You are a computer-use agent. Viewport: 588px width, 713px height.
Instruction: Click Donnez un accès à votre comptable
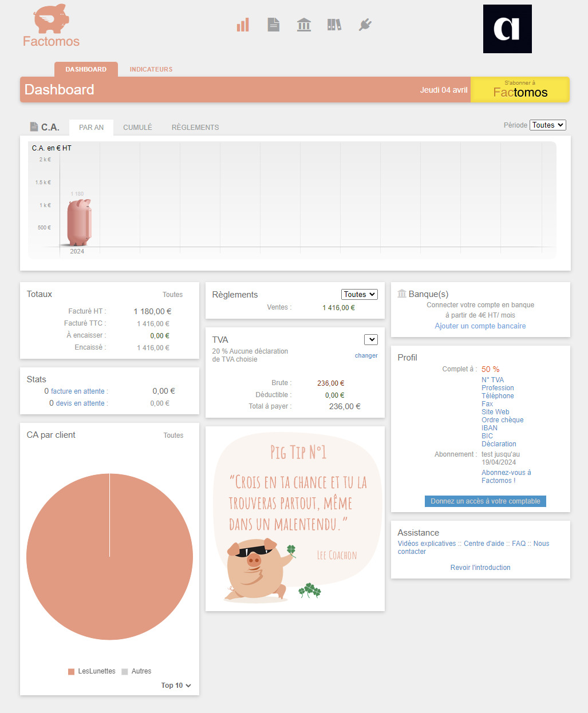[x=486, y=501]
